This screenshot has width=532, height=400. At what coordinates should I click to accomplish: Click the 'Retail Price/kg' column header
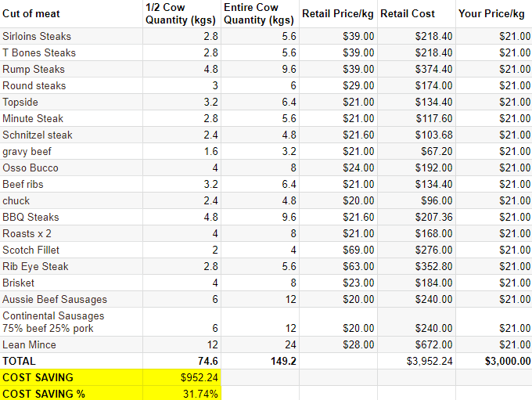(x=338, y=14)
